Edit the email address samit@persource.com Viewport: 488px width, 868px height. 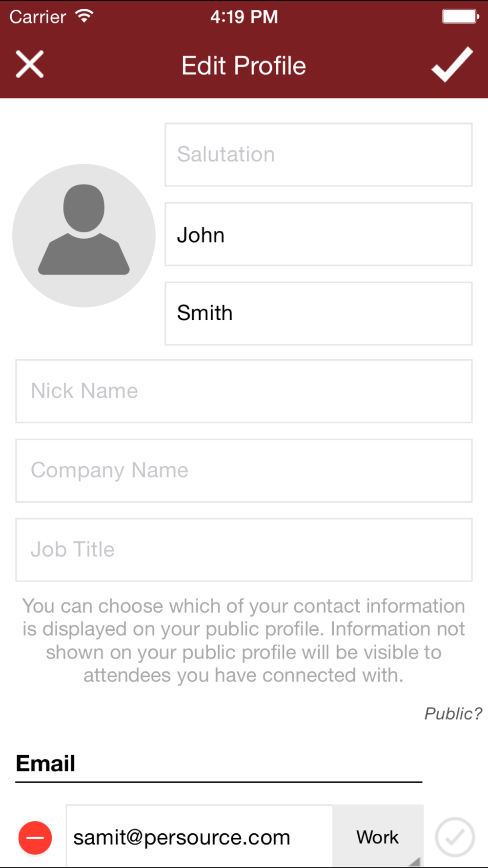(x=200, y=836)
